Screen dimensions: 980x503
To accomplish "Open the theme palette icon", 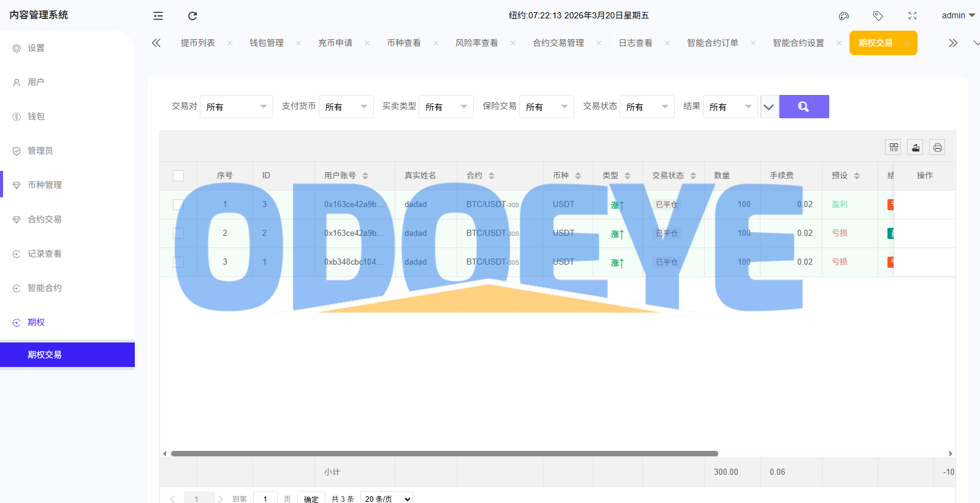I will [844, 16].
